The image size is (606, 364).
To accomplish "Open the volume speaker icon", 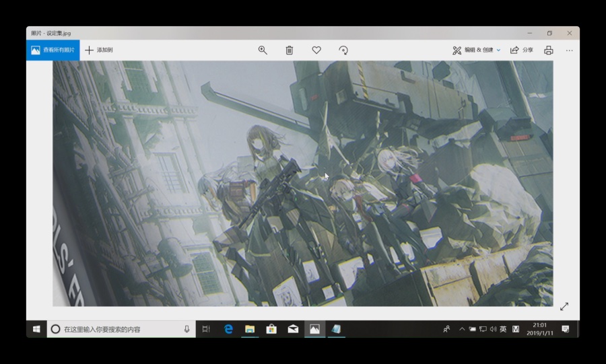I will 493,329.
